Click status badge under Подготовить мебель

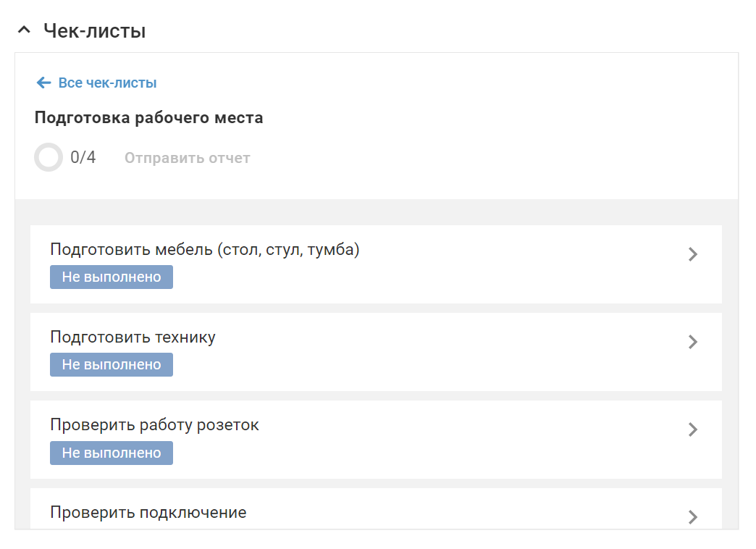click(112, 277)
